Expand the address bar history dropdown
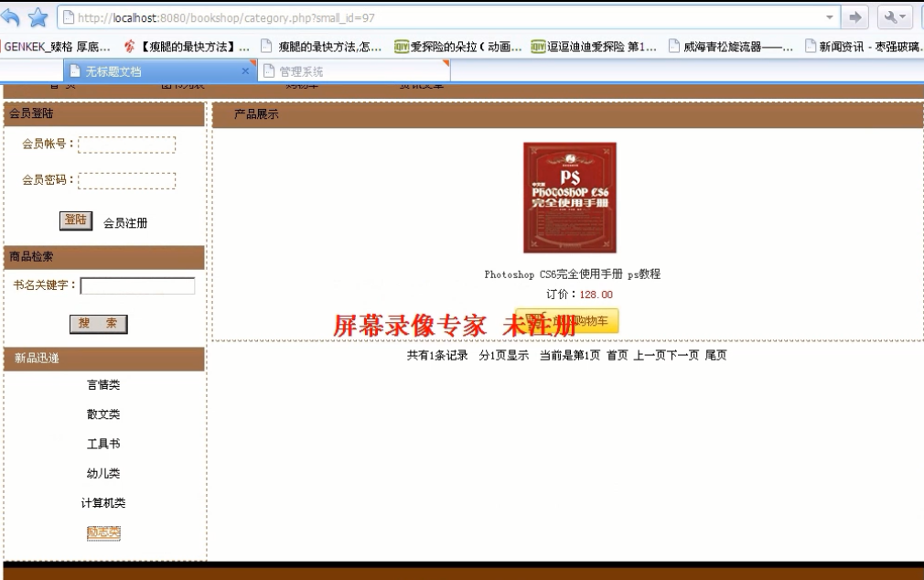924x580 pixels. click(x=829, y=17)
